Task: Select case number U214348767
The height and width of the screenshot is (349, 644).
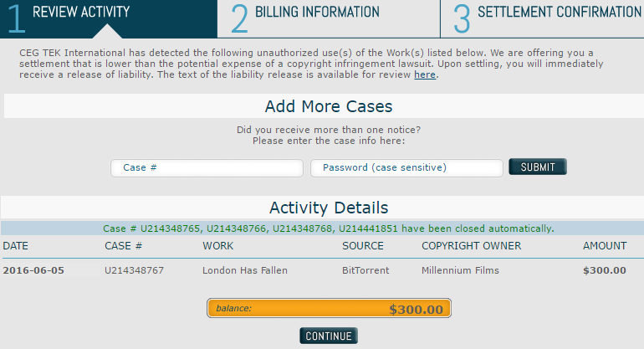Action: pos(134,270)
